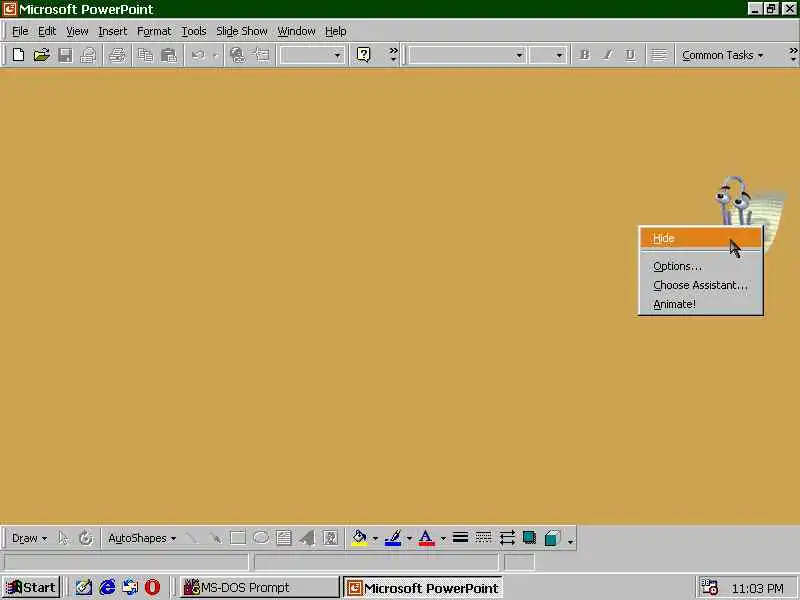800x600 pixels.
Task: Select the Line drawing tool
Action: (x=192, y=538)
